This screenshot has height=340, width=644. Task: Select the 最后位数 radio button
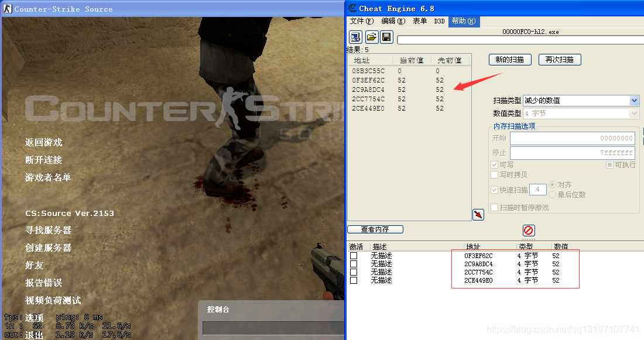coord(553,195)
